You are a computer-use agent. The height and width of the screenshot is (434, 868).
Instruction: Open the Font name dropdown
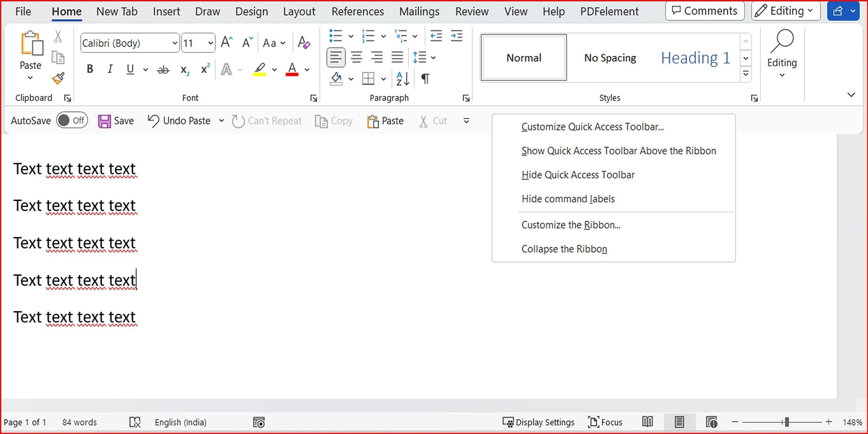point(174,43)
